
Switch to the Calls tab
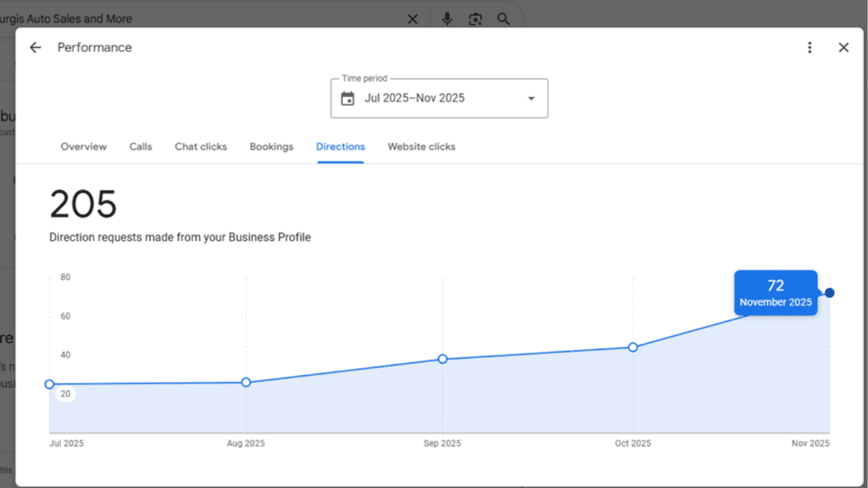(140, 146)
